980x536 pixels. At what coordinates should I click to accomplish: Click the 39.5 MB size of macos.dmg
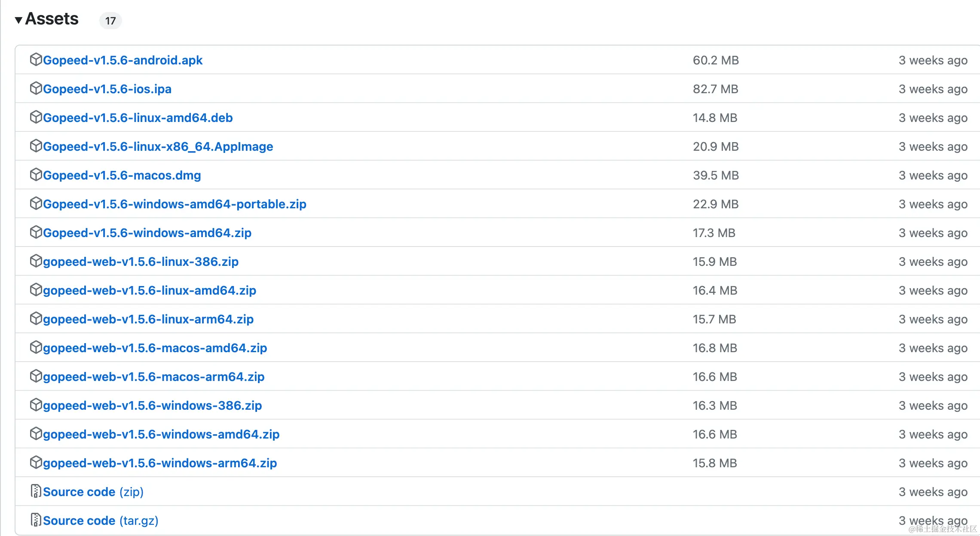tap(716, 175)
